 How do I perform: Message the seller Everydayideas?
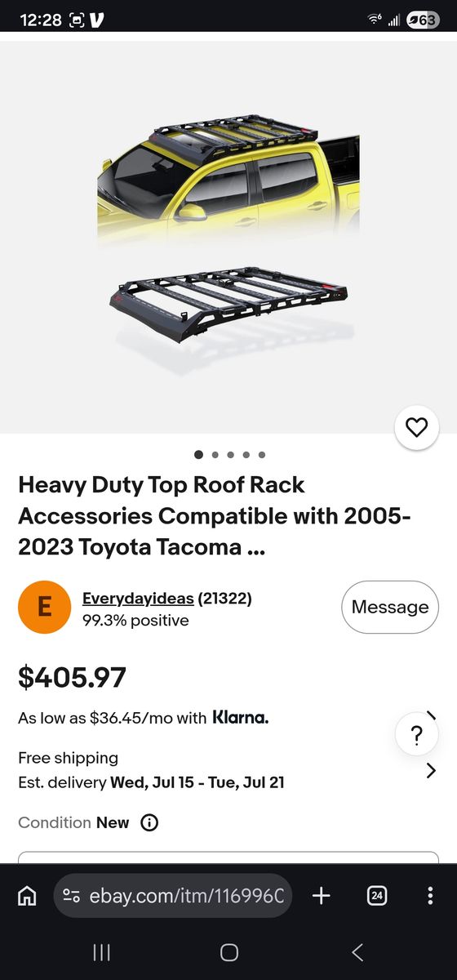pos(389,607)
